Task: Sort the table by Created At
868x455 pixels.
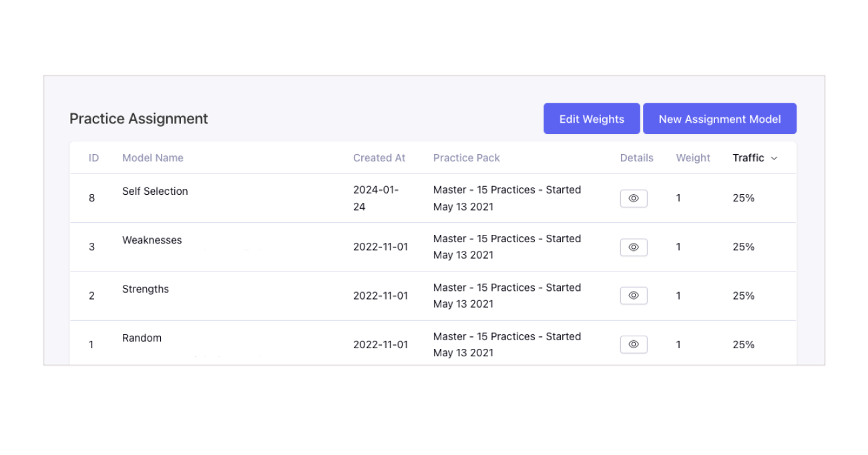Action: click(x=379, y=157)
